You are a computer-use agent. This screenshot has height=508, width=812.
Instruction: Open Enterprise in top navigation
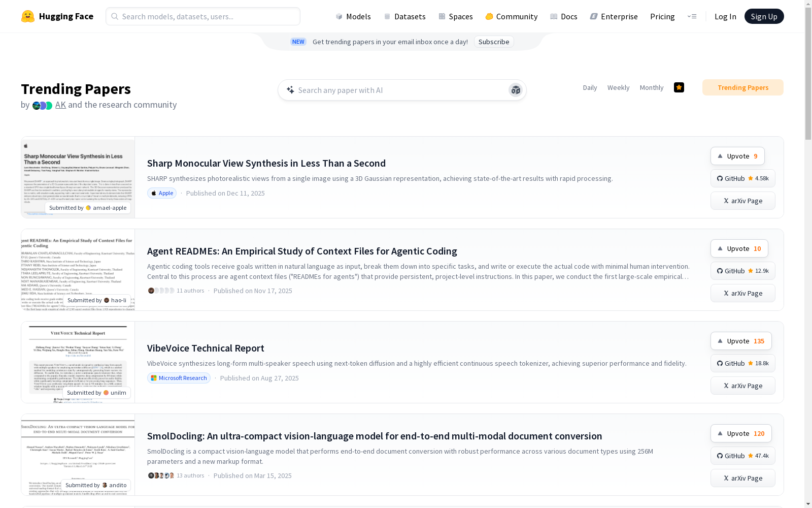click(614, 16)
